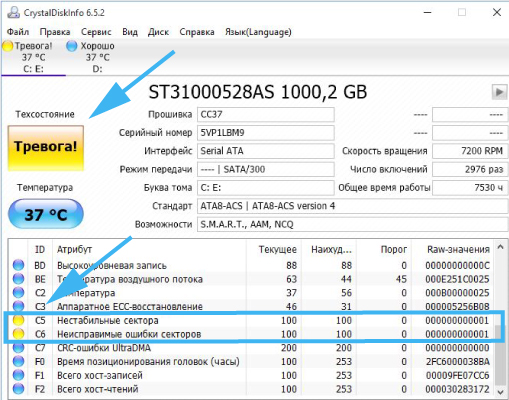This screenshot has height=400, width=509.
Task: Click the power-on count field 2976 раз
Action: pos(470,169)
